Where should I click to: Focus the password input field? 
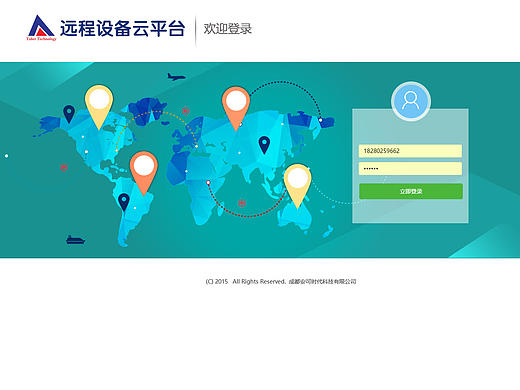410,168
